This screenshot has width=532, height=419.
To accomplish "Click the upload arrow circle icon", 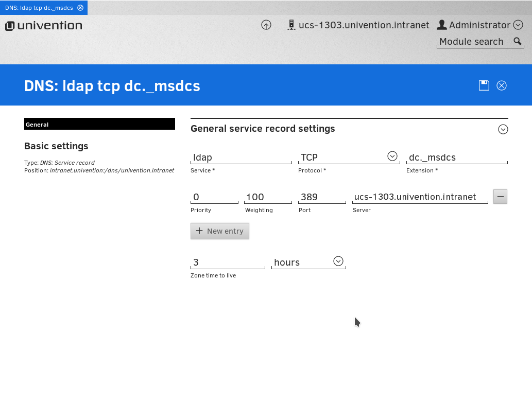I will point(266,25).
